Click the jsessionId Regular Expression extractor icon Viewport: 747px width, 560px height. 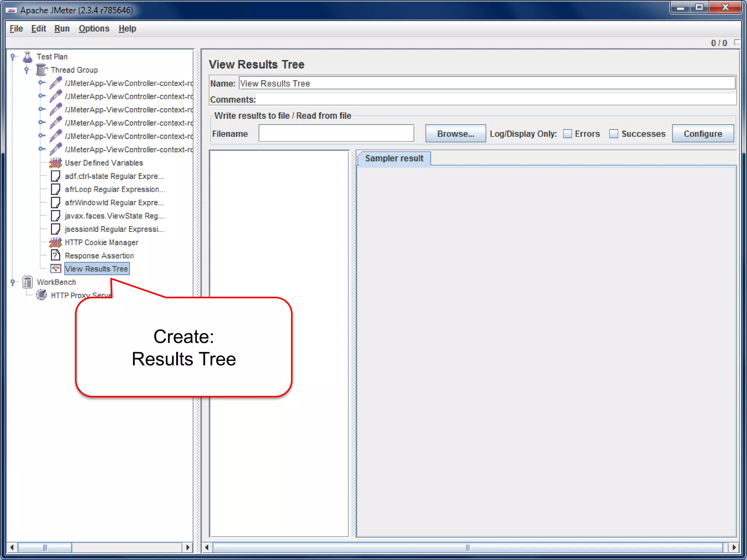55,229
